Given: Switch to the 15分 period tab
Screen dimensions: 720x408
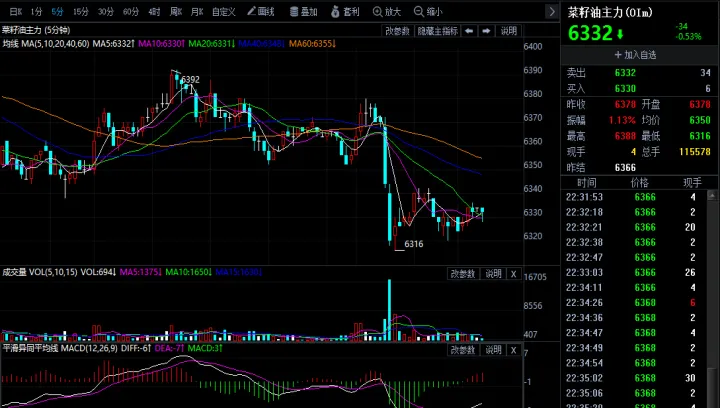Looking at the screenshot, I should pyautogui.click(x=81, y=12).
